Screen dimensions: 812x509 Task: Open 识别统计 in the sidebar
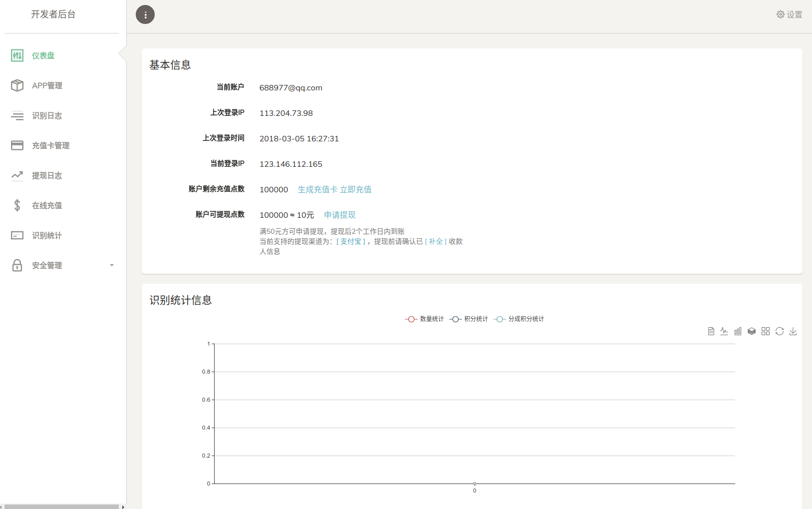(47, 235)
